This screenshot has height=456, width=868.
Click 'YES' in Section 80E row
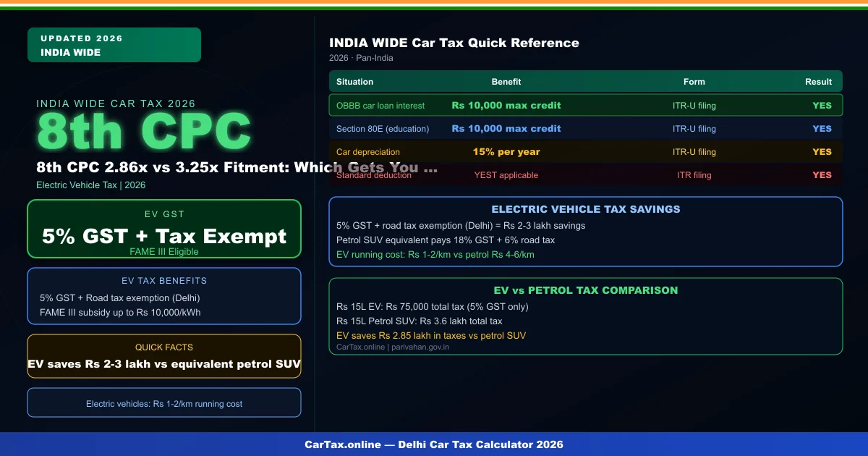[x=822, y=129]
